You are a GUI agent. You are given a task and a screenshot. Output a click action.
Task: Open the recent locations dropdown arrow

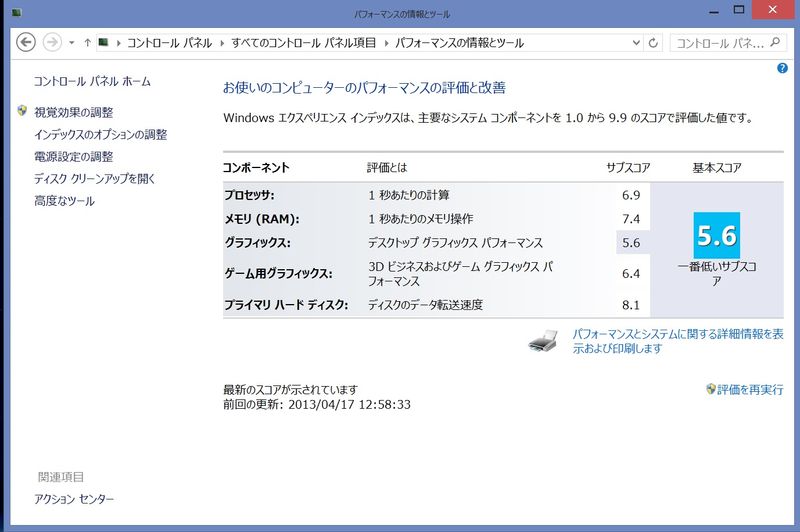click(71, 43)
